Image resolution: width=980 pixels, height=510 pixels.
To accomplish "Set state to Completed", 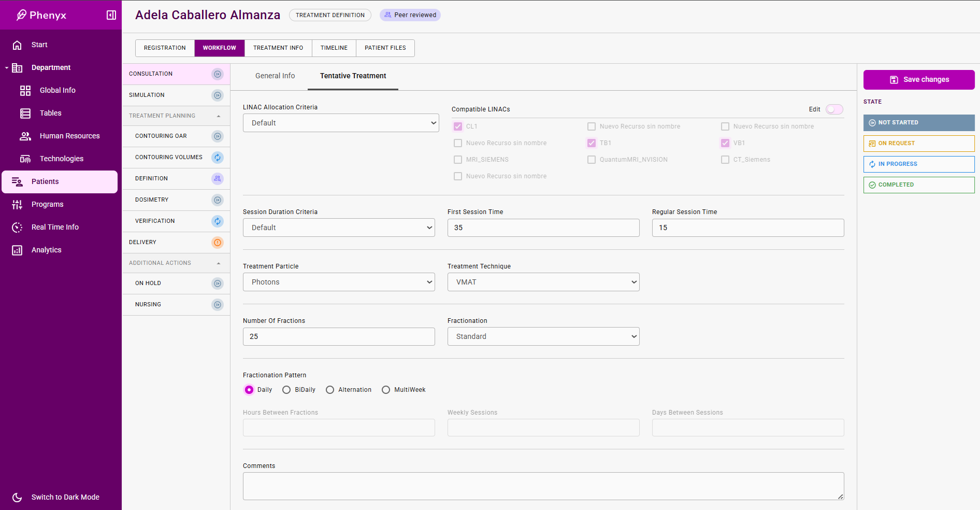I will (918, 185).
